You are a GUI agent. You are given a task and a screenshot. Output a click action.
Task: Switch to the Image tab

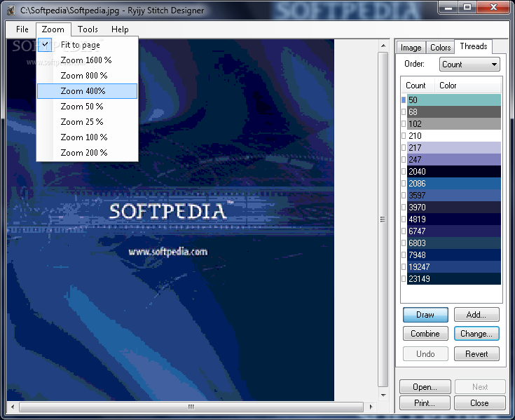(x=411, y=48)
